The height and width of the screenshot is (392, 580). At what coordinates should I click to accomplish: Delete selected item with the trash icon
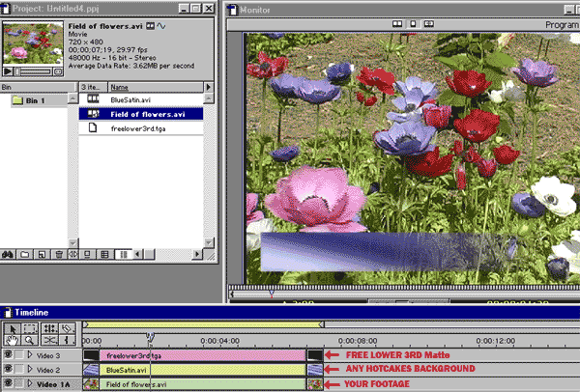(56, 254)
